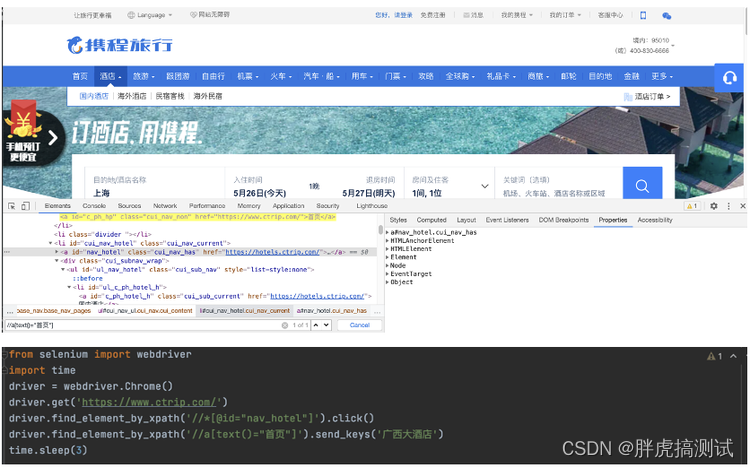Image resolution: width=750 pixels, height=468 pixels.
Task: Click the a#nav_hotel.cui_nav_has breadcrumb
Action: click(331, 311)
